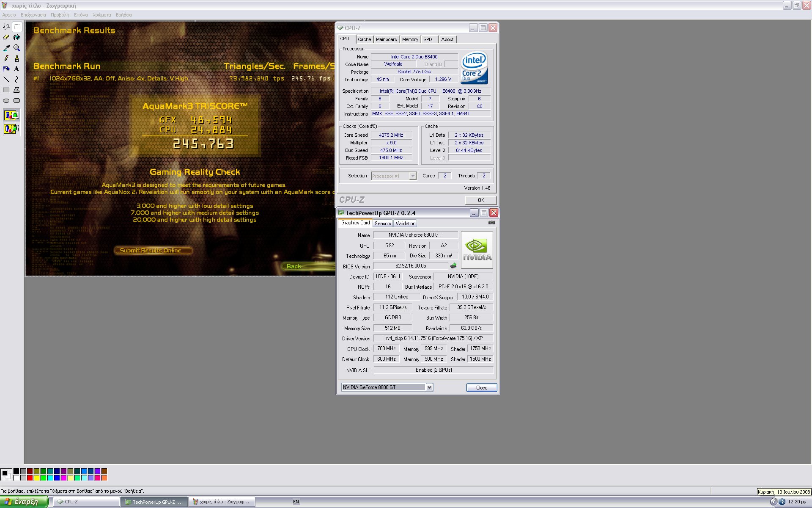The image size is (812, 508).
Task: Select the cyan color swatch
Action: point(50,478)
